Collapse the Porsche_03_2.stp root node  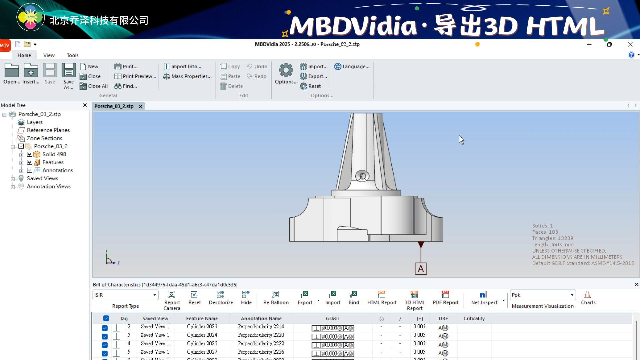click(4, 114)
